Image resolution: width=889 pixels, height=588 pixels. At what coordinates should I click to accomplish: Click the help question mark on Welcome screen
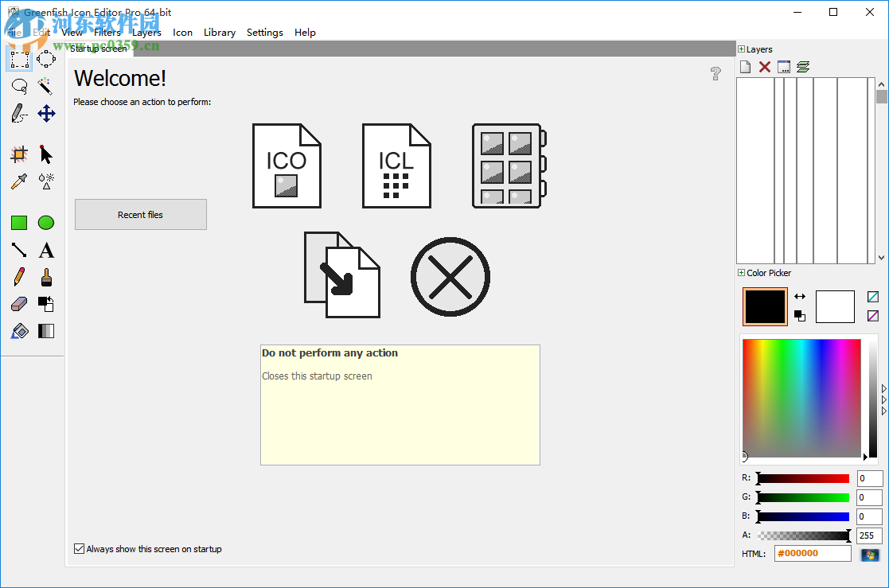pyautogui.click(x=715, y=73)
